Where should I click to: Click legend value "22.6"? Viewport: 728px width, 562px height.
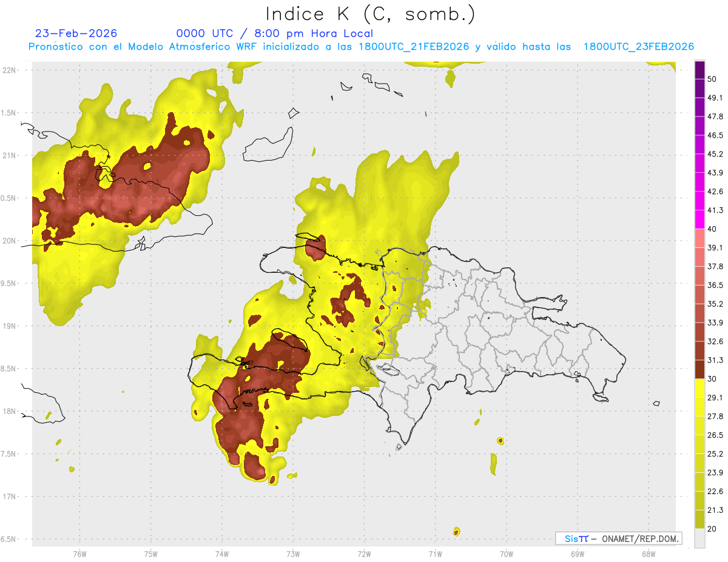click(715, 491)
